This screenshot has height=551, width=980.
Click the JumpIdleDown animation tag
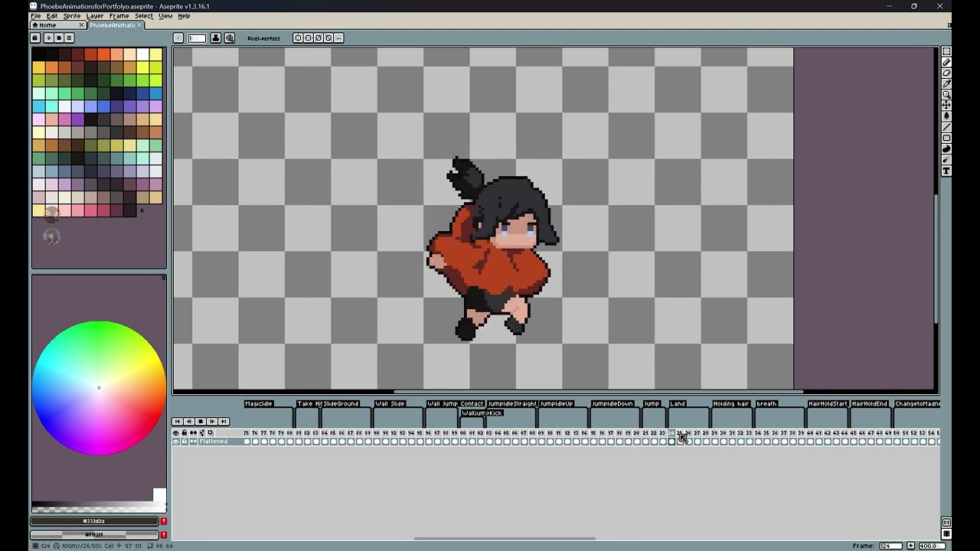(x=612, y=404)
